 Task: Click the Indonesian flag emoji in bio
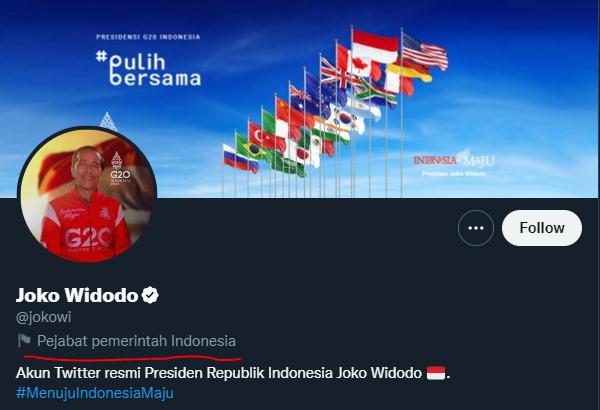(436, 372)
